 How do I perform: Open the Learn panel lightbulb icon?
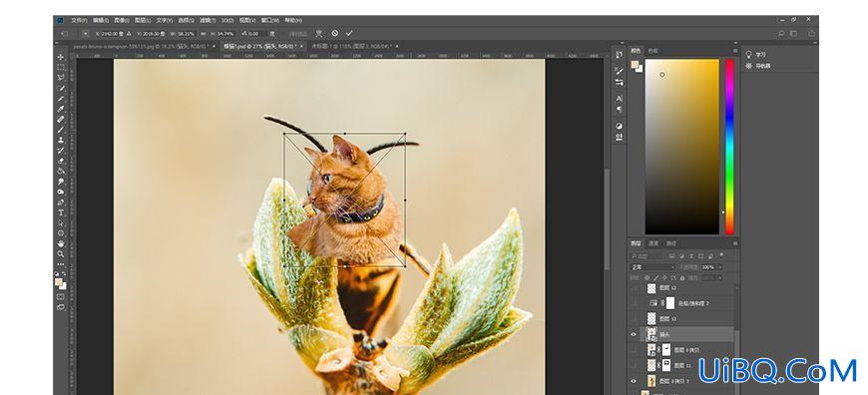(749, 54)
